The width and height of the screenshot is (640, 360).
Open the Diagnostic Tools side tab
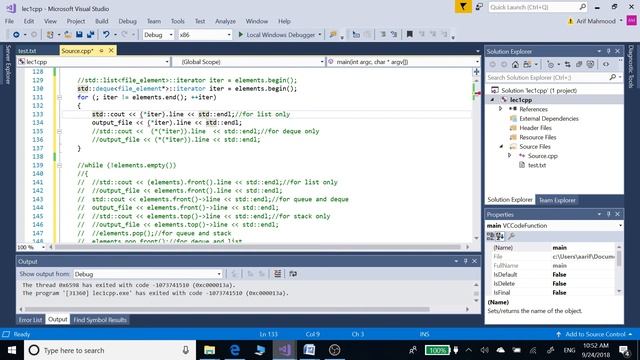pos(631,67)
